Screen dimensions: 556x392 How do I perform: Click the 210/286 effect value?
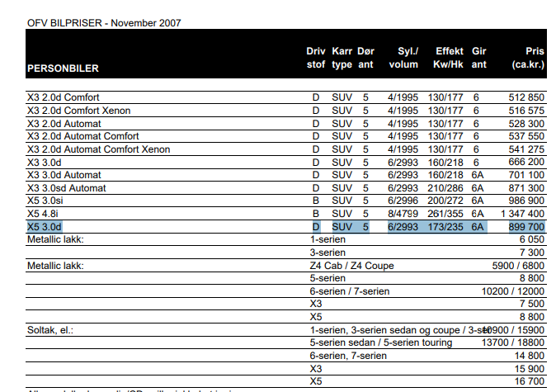click(445, 187)
